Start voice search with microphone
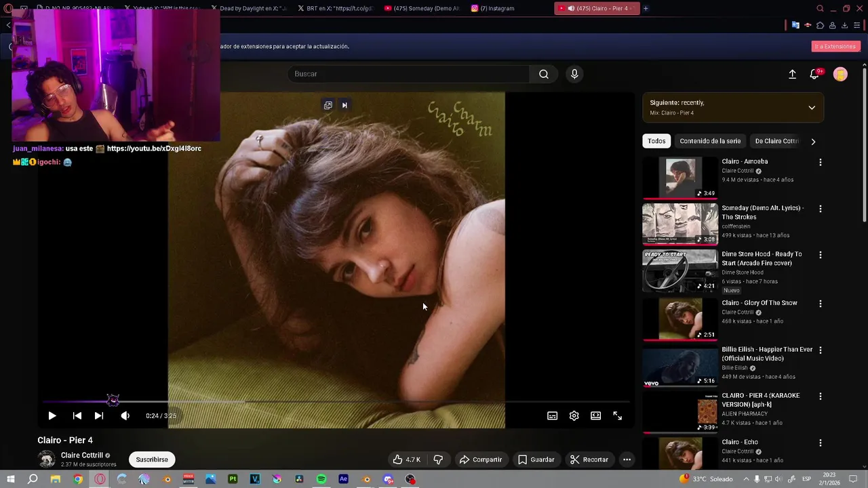 574,74
